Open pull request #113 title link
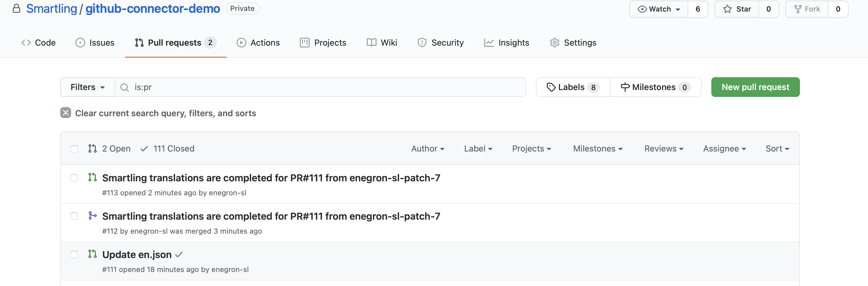The image size is (868, 286). (x=271, y=178)
